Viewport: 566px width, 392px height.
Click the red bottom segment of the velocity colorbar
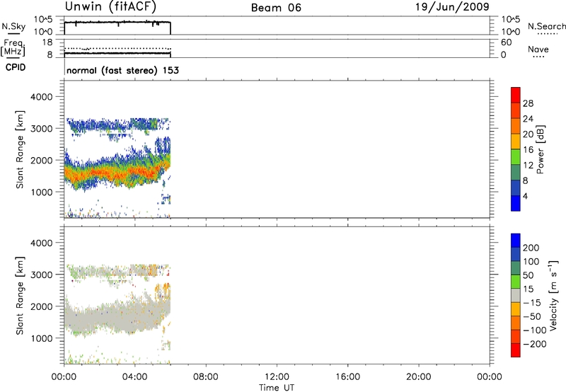[x=516, y=350]
